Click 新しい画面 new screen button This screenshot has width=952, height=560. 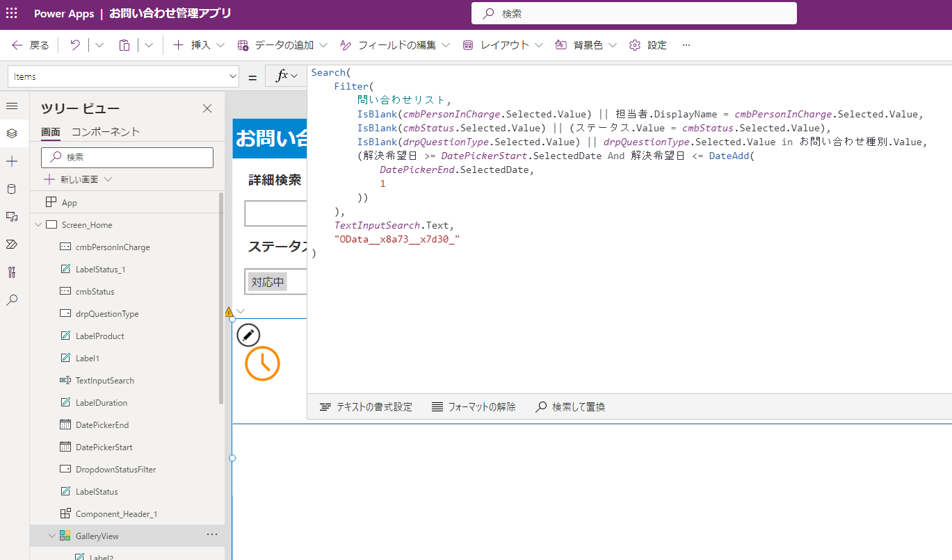click(72, 179)
